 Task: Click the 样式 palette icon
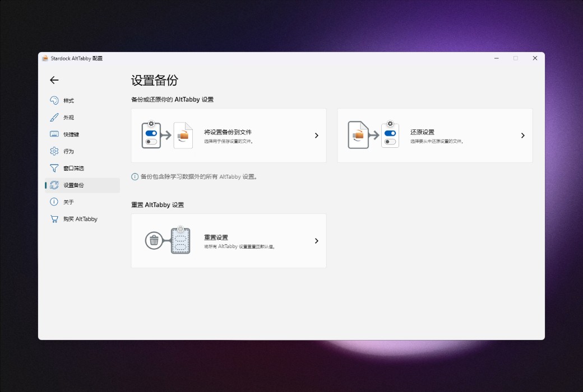[54, 100]
